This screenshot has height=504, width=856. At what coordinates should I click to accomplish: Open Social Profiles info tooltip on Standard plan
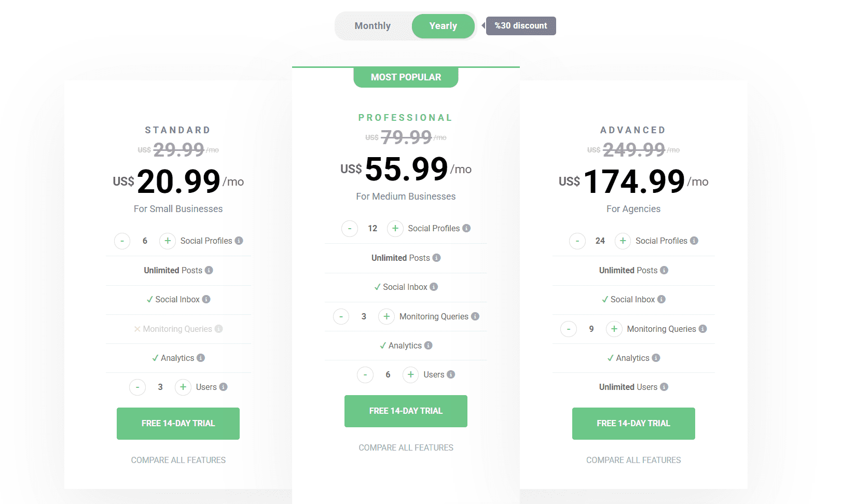point(239,241)
